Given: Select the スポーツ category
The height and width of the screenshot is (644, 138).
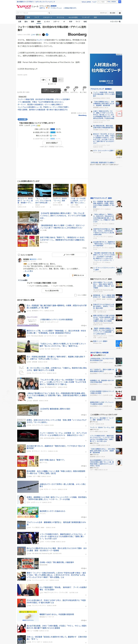Looking at the screenshot, I should pos(56,21).
